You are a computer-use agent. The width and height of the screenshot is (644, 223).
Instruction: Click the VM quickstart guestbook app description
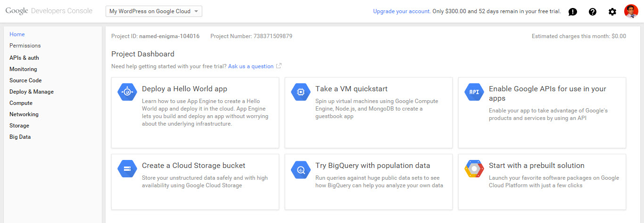click(x=377, y=109)
